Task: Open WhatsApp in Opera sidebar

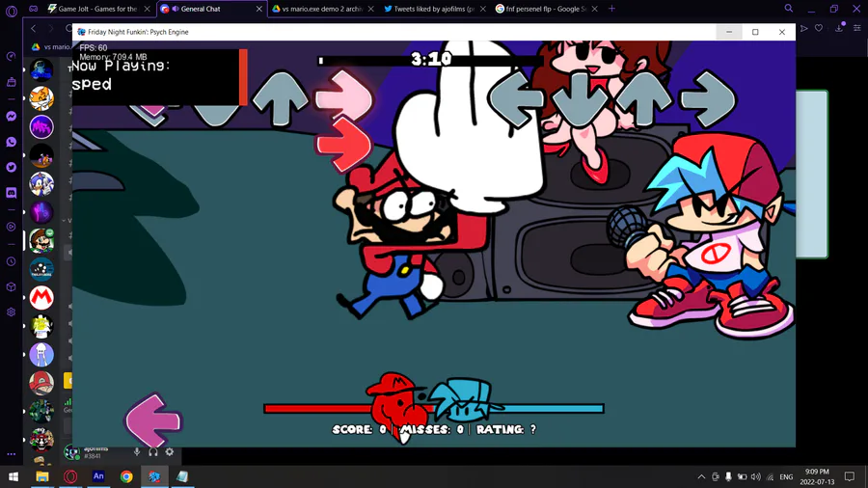Action: (x=11, y=142)
